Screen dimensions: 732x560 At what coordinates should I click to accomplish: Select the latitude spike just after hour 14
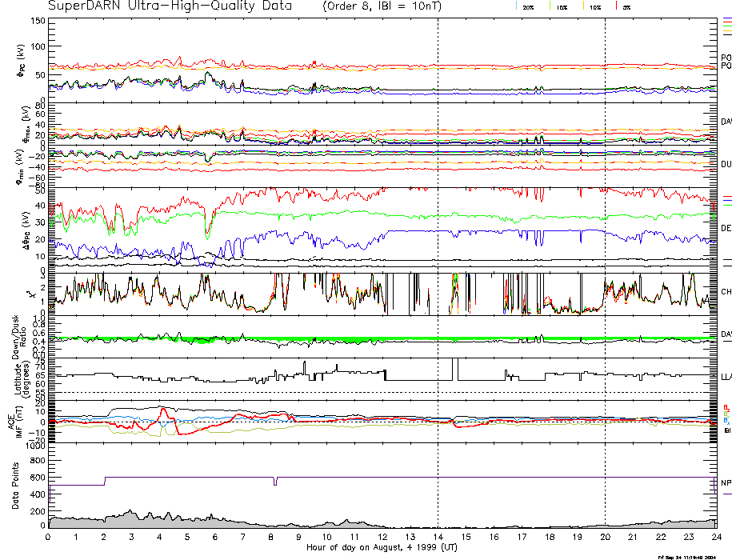[x=454, y=368]
